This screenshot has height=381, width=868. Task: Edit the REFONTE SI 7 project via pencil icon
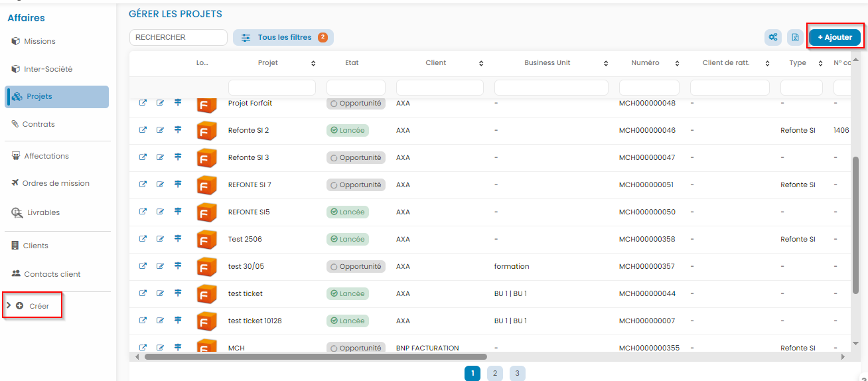coord(160,185)
